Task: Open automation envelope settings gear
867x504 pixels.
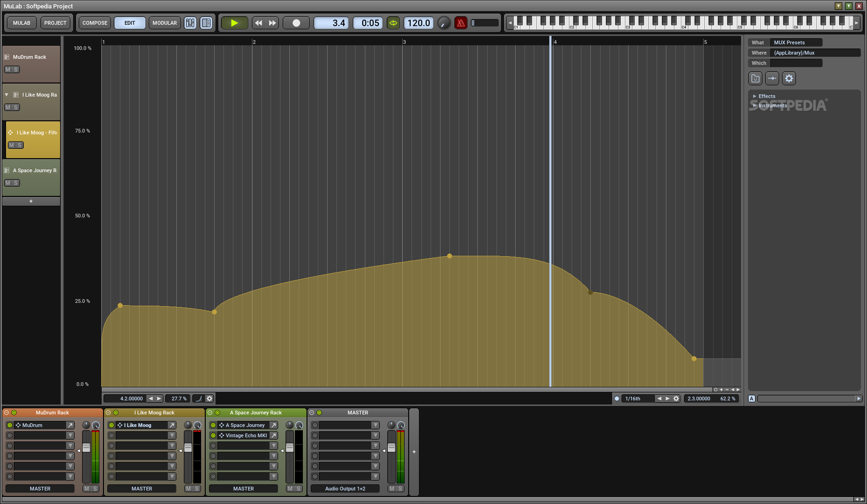Action: 210,399
